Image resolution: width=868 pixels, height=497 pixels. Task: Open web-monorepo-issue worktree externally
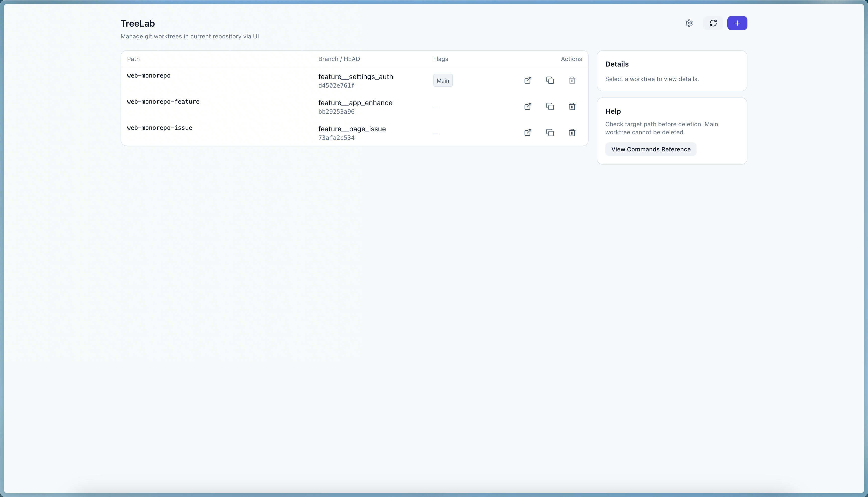[528, 133]
